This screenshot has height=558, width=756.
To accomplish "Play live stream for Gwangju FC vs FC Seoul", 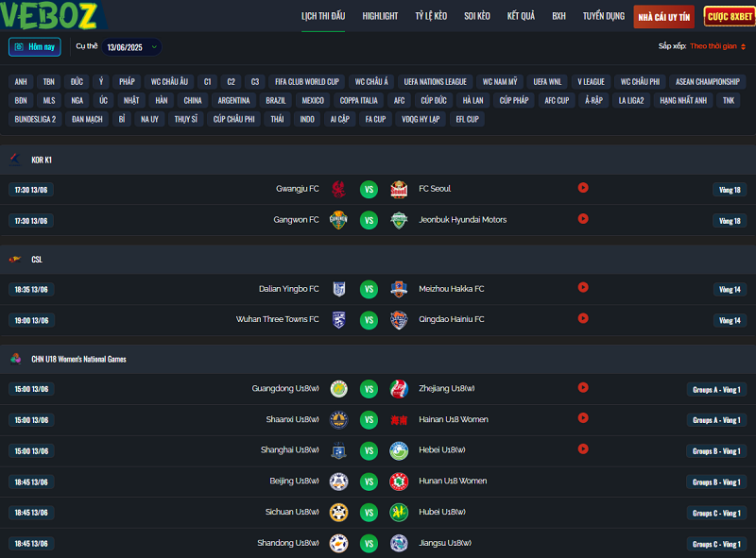I will point(583,188).
